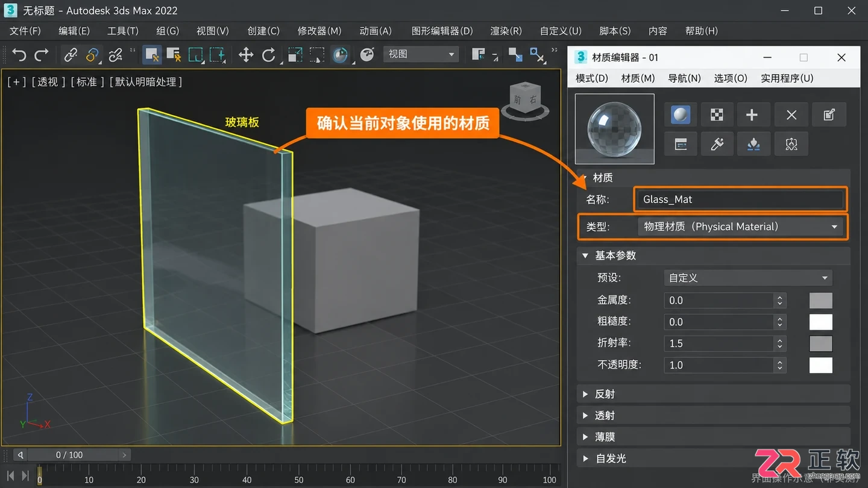Screen dimensions: 868x488
Task: Activate the Select and Scale tool
Action: 295,55
